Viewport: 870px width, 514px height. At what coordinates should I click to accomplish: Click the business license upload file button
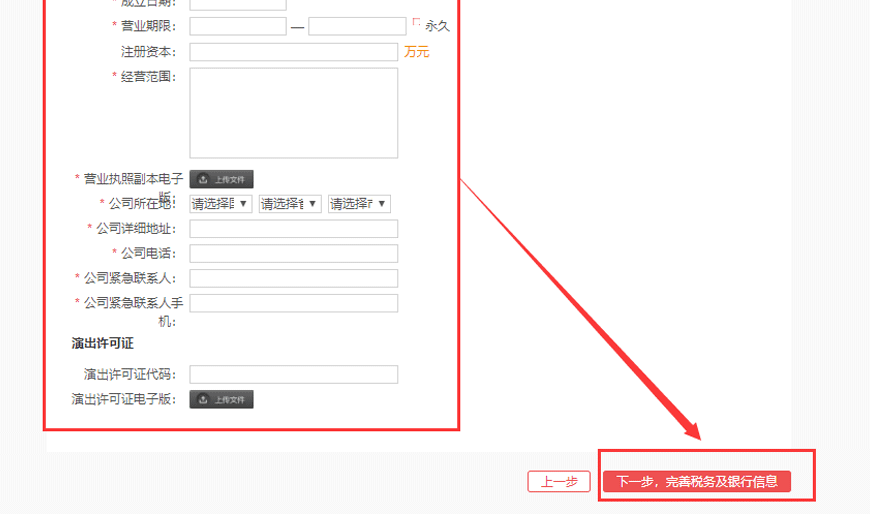point(221,179)
